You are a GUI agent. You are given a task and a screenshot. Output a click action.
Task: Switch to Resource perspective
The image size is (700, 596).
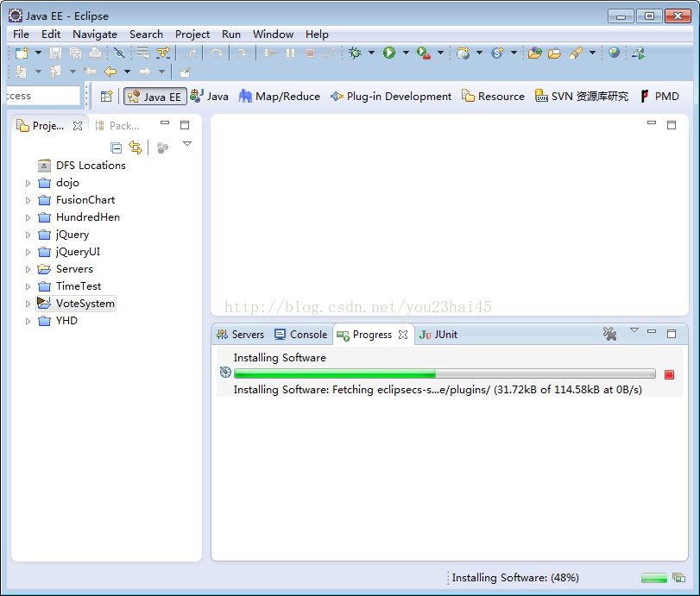coord(494,97)
